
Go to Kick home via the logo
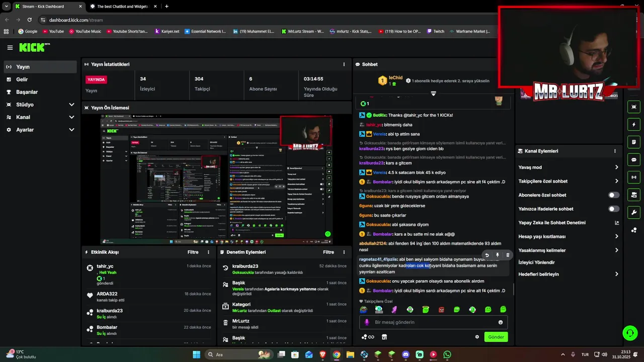click(34, 47)
